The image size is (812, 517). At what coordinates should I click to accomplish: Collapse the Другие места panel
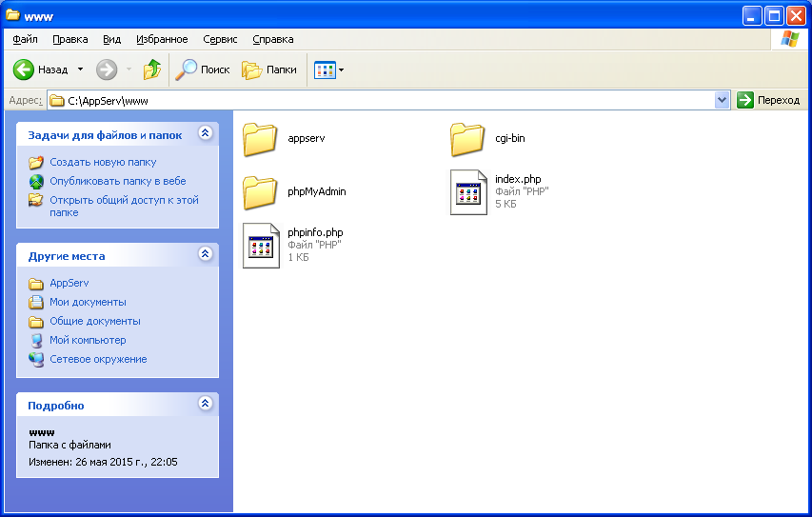coord(205,254)
